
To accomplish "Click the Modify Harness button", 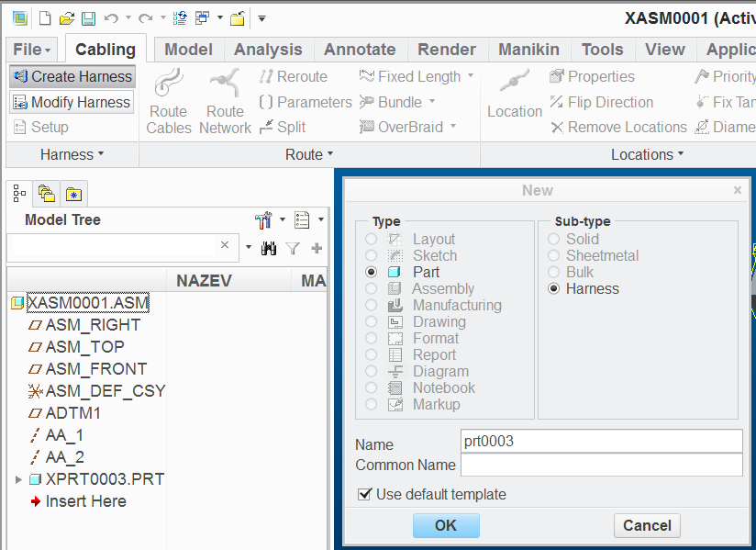I will (72, 102).
